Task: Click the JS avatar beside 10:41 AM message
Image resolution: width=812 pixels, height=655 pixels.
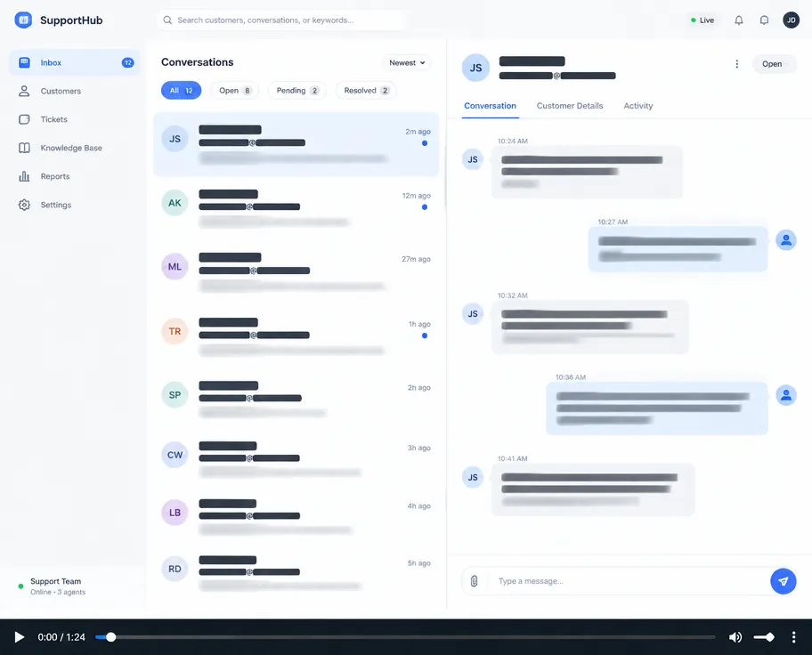Action: click(x=473, y=477)
